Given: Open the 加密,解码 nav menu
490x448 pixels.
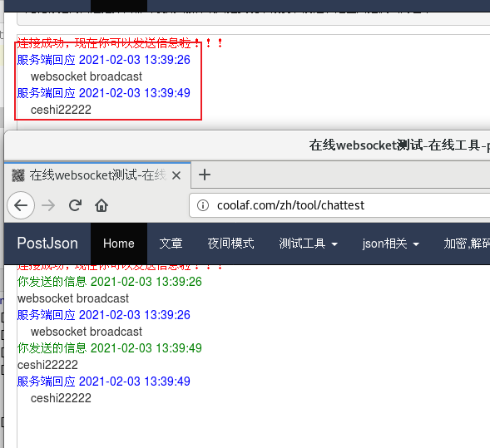Looking at the screenshot, I should click(467, 244).
